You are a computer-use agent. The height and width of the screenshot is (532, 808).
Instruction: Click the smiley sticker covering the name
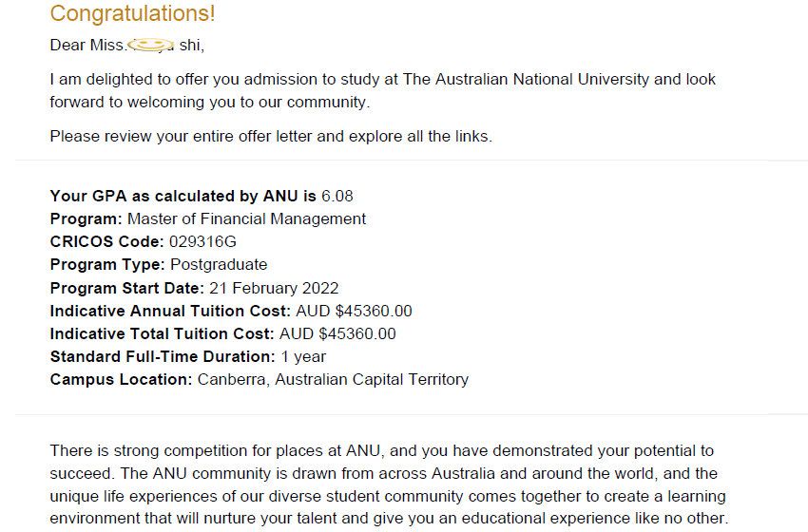coord(150,45)
